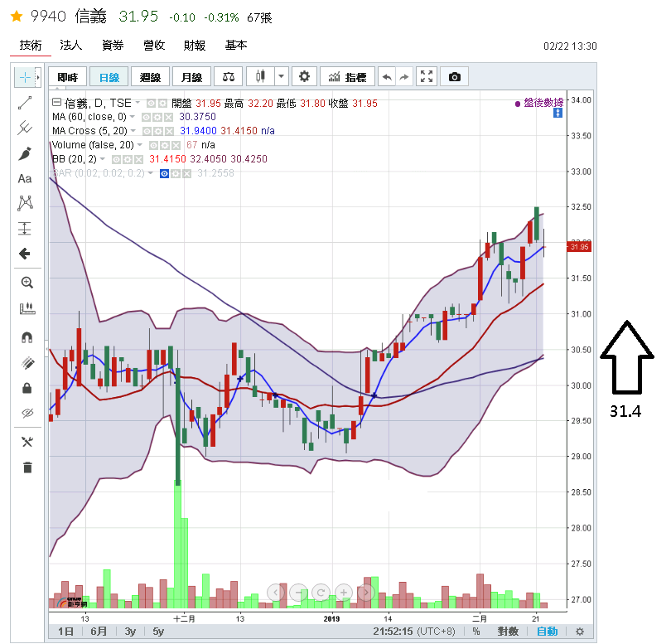Select the brush drawing tool
671x644 pixels.
point(25,153)
